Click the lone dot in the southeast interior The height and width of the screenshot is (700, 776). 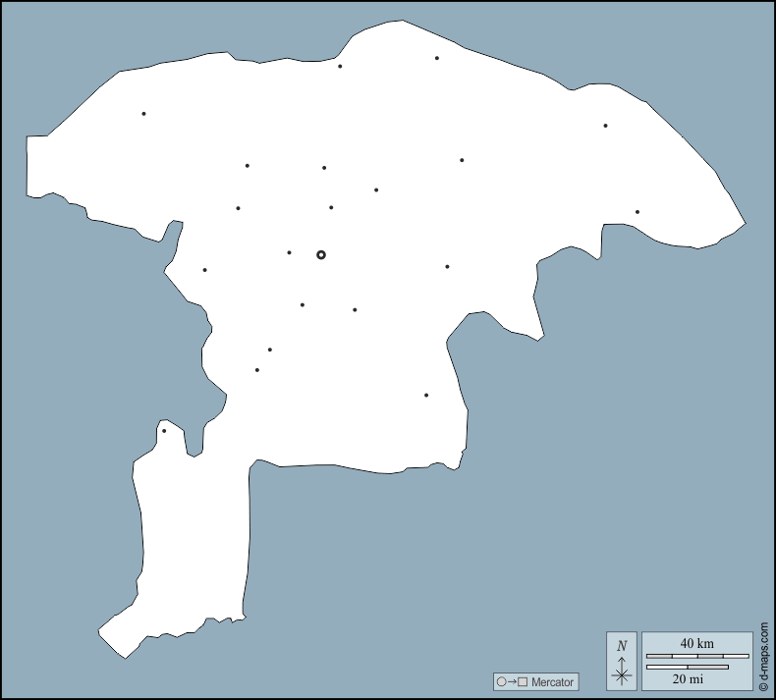pyautogui.click(x=426, y=396)
